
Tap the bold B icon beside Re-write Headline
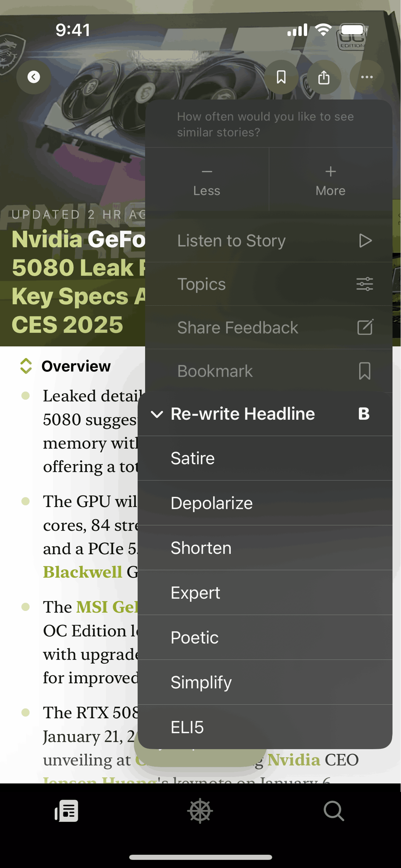pyautogui.click(x=364, y=414)
